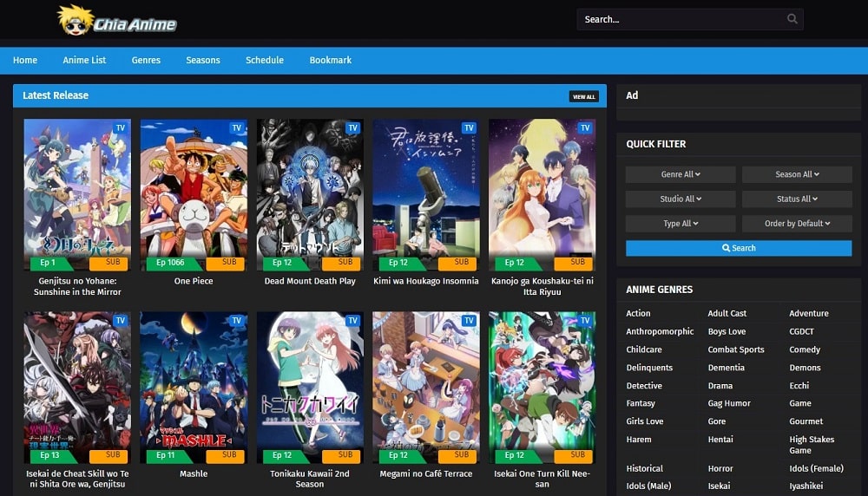The image size is (868, 496).
Task: Open the Bookmark menu item
Action: (x=331, y=61)
